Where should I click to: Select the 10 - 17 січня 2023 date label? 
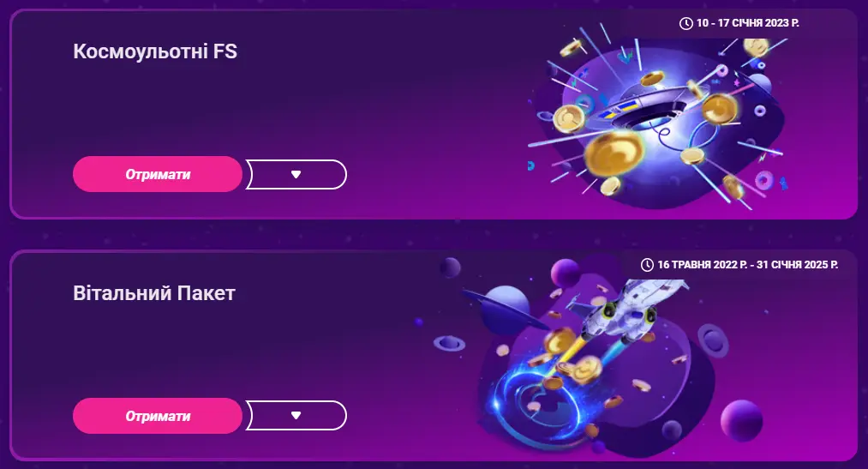[747, 23]
